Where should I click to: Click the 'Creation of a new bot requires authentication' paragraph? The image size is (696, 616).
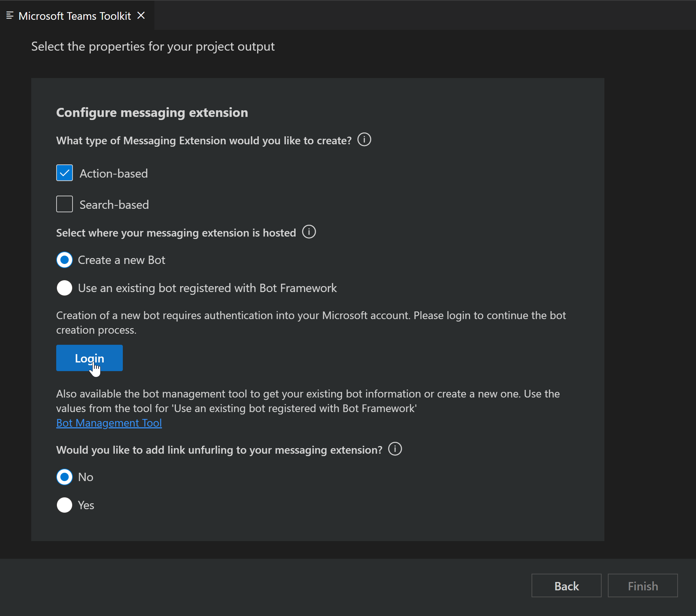tap(311, 323)
